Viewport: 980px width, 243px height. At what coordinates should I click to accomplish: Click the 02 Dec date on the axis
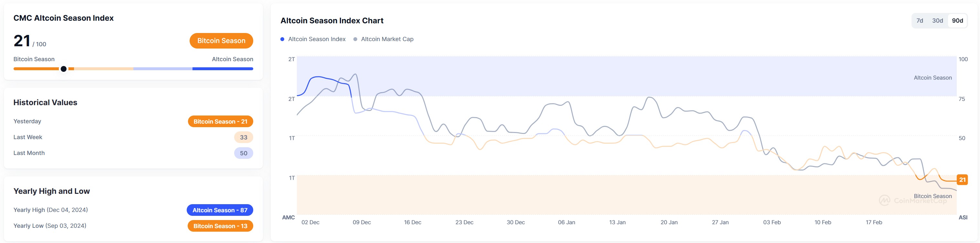point(310,222)
